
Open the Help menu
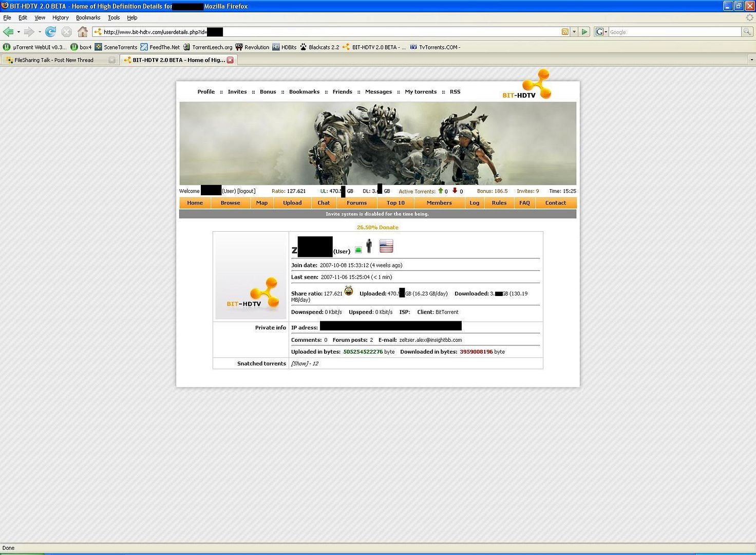click(x=132, y=17)
